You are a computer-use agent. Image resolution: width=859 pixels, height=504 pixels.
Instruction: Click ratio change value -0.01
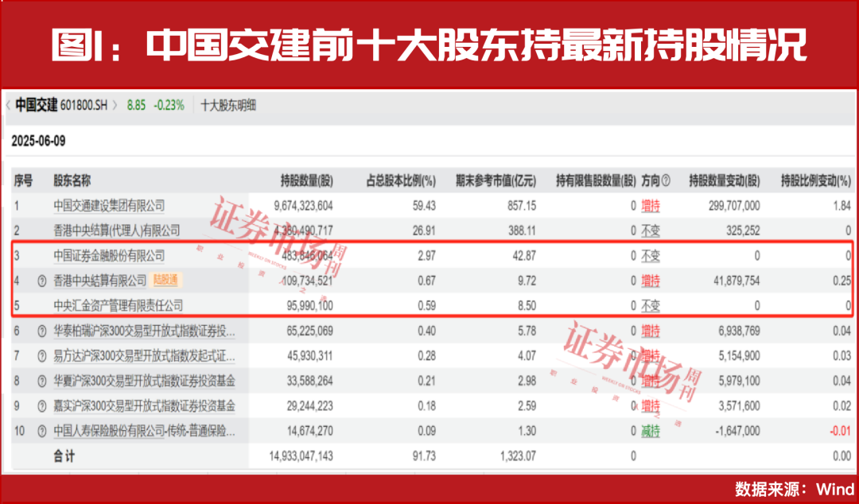[841, 432]
